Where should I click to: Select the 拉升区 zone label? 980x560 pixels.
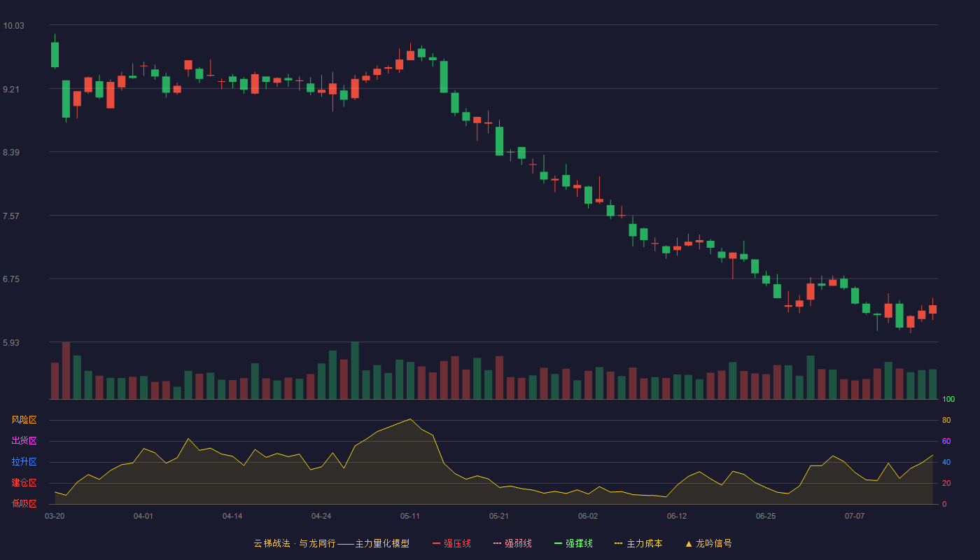click(24, 462)
